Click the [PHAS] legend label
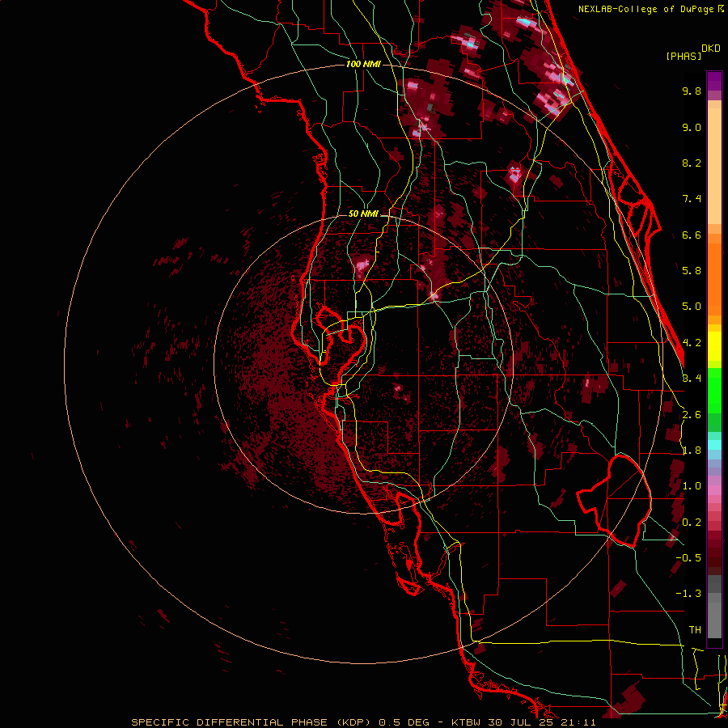This screenshot has width=728, height=728. pyautogui.click(x=684, y=56)
